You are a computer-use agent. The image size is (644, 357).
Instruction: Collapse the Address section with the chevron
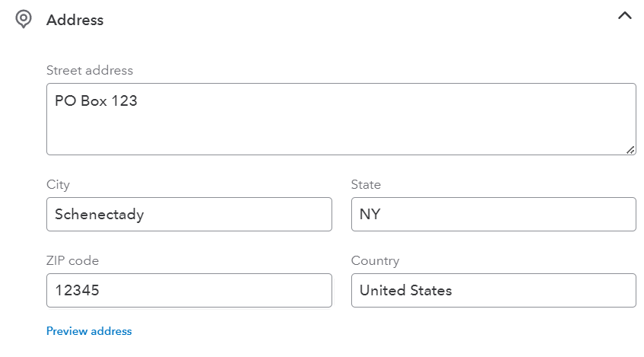click(625, 16)
